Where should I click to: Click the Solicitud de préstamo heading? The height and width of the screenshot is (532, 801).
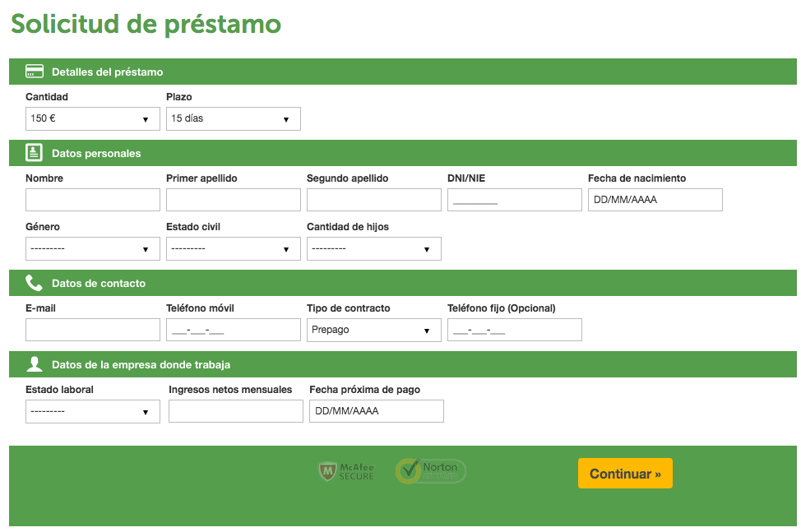click(x=146, y=24)
